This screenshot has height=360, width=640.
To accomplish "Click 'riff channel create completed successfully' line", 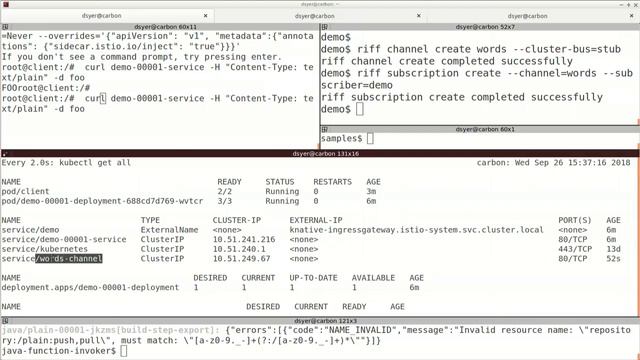I will (x=447, y=61).
